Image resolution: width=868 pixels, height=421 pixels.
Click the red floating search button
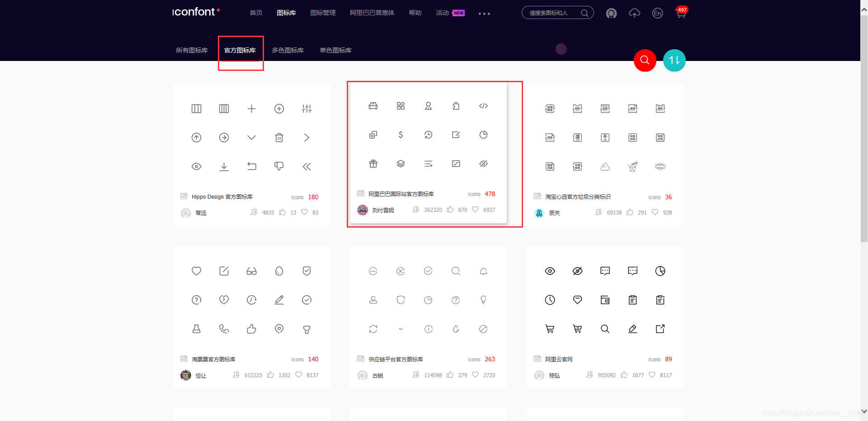click(x=645, y=60)
